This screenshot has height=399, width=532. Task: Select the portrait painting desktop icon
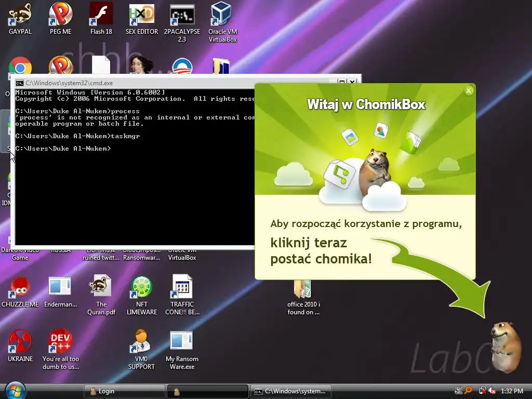coord(141,64)
